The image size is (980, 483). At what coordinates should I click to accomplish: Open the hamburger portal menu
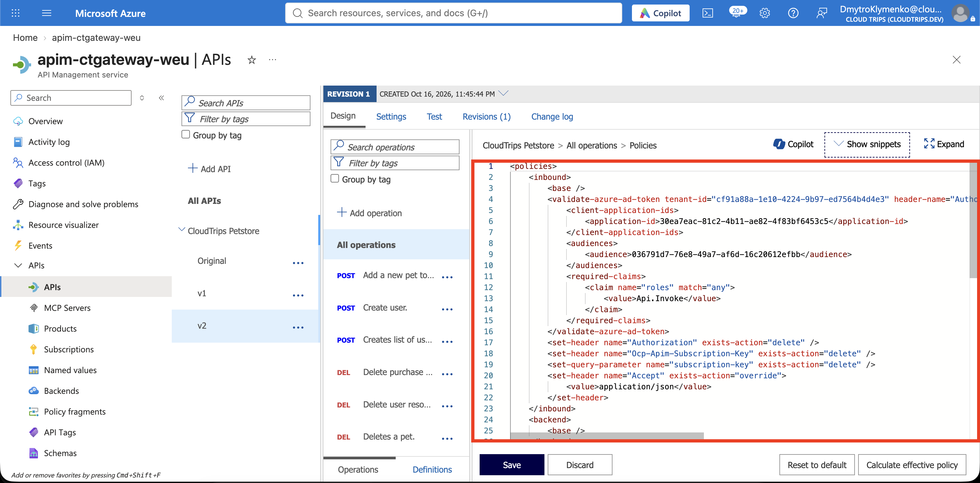46,13
